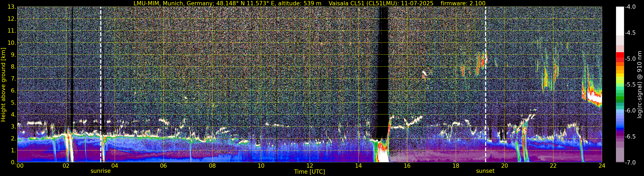Viewport: 644px width, 176px height.
Task: Click the '1.' height tick label
Action: pos(13,151)
